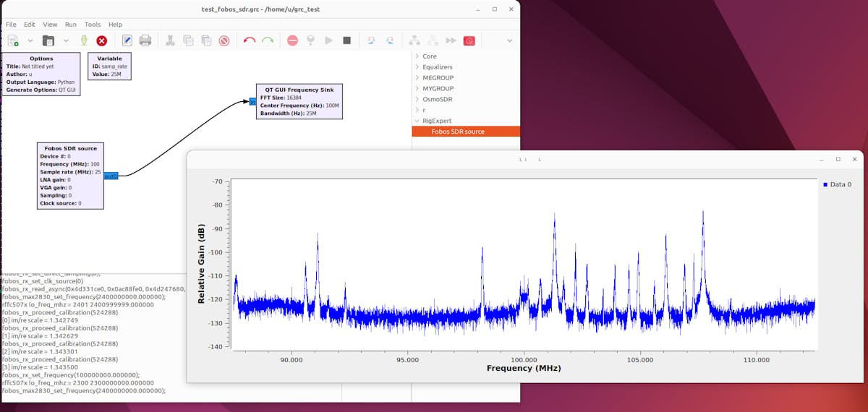The image size is (868, 412).
Task: Maximize the frequency plot window
Action: click(x=838, y=159)
